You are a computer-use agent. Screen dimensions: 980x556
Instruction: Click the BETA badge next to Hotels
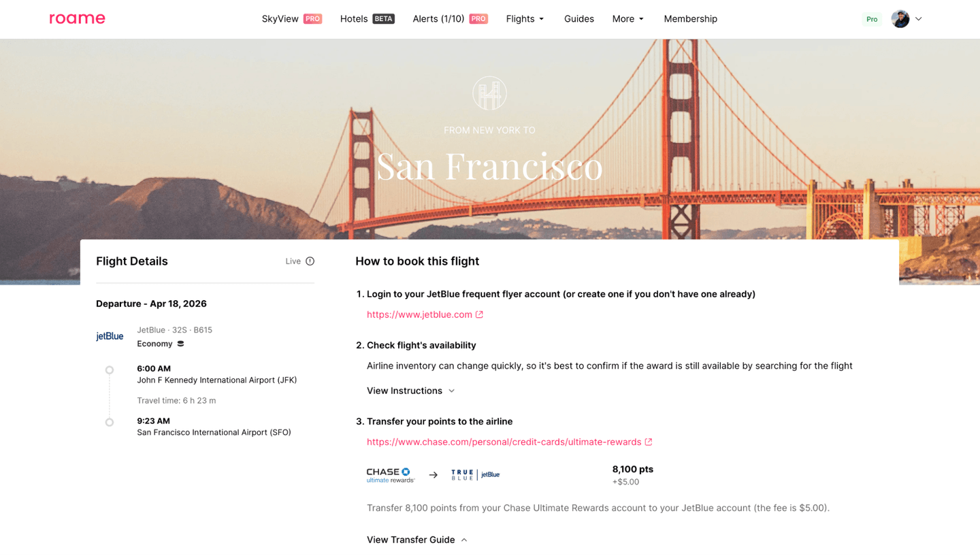coord(385,18)
